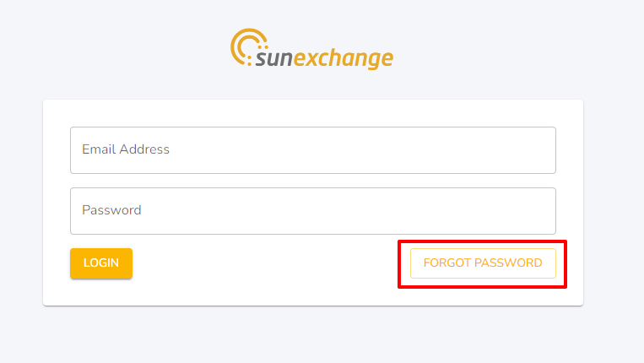Click the FORGOT PASSWORD button

pos(483,263)
